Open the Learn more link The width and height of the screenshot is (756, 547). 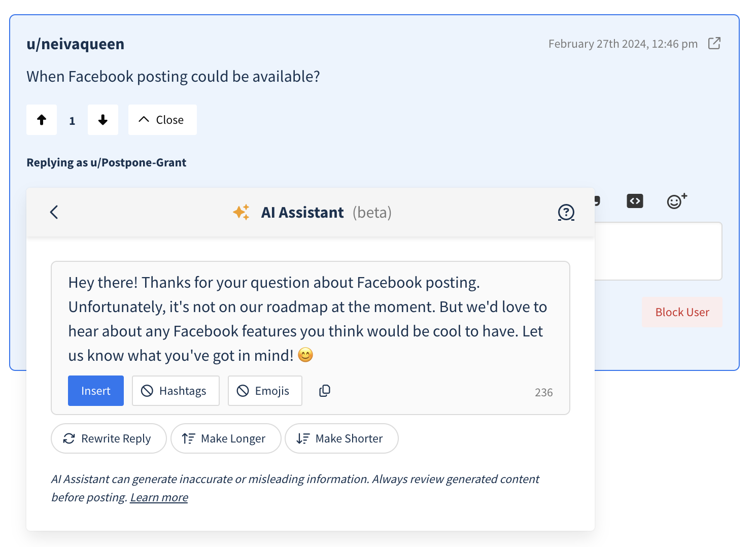point(159,497)
